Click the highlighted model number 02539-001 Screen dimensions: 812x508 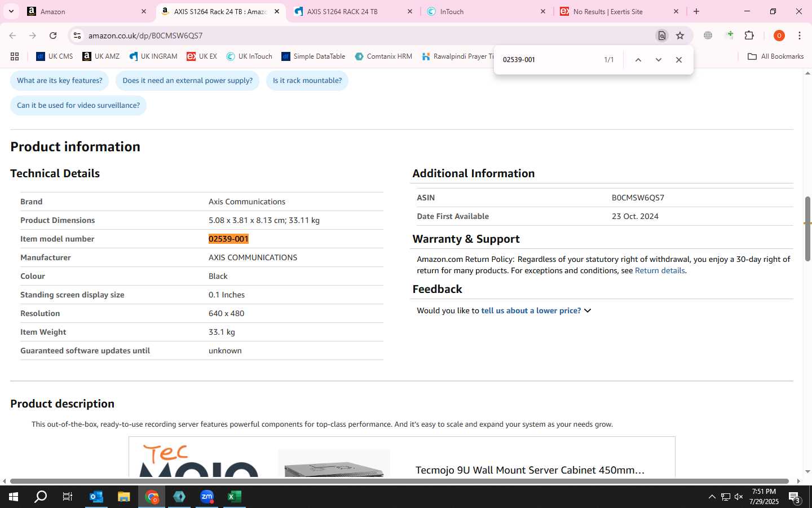coord(228,239)
